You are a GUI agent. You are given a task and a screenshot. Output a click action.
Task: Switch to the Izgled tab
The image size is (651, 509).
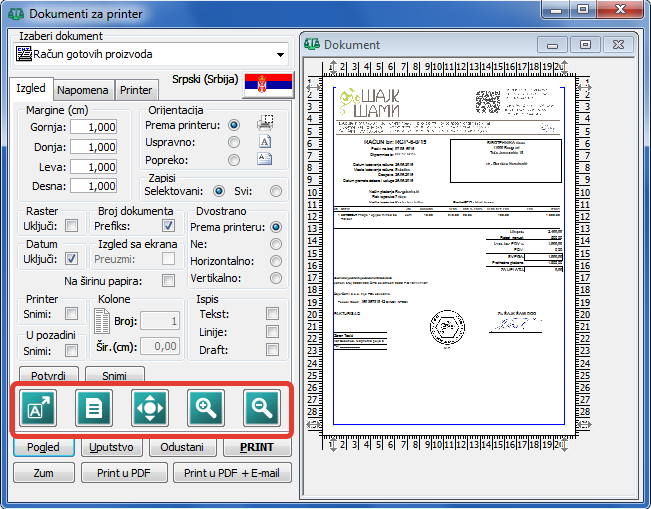(x=31, y=88)
